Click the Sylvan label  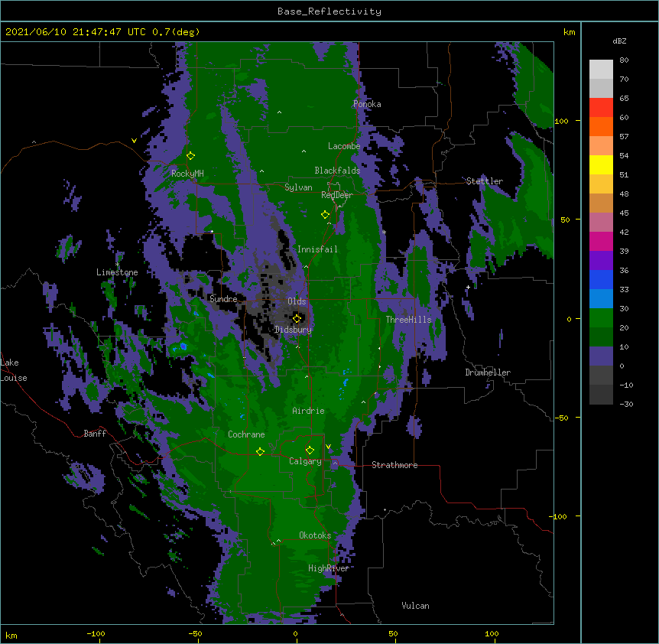pyautogui.click(x=298, y=187)
